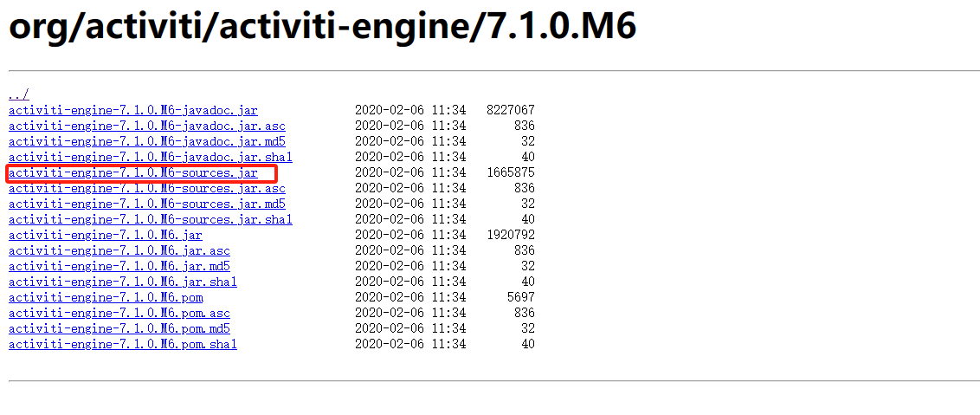
Task: Download activiti-engine-7.1.0.M6.jar
Action: tap(106, 236)
